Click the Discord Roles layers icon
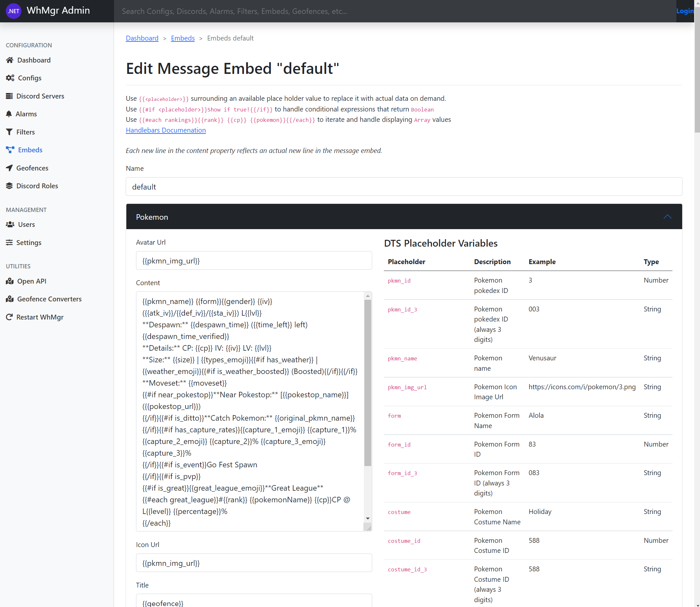Viewport: 700px width, 607px height. [9, 186]
